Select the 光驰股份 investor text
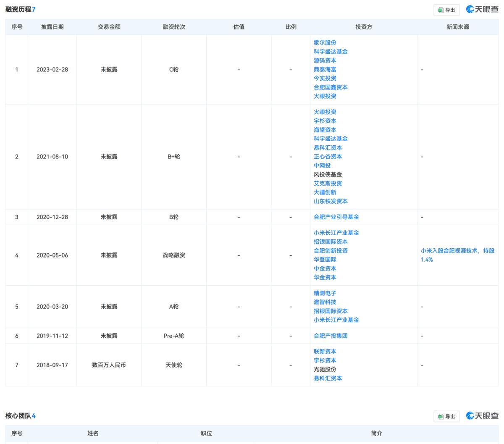Image resolution: width=504 pixels, height=444 pixels. click(x=325, y=369)
